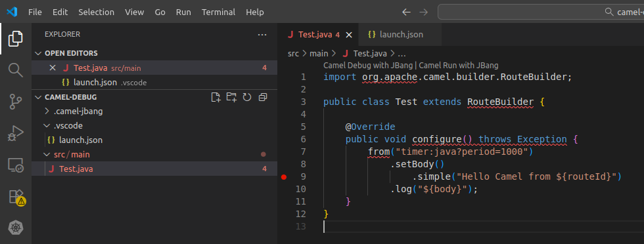Image resolution: width=644 pixels, height=244 pixels.
Task: Open the Selection menu
Action: pyautogui.click(x=96, y=12)
